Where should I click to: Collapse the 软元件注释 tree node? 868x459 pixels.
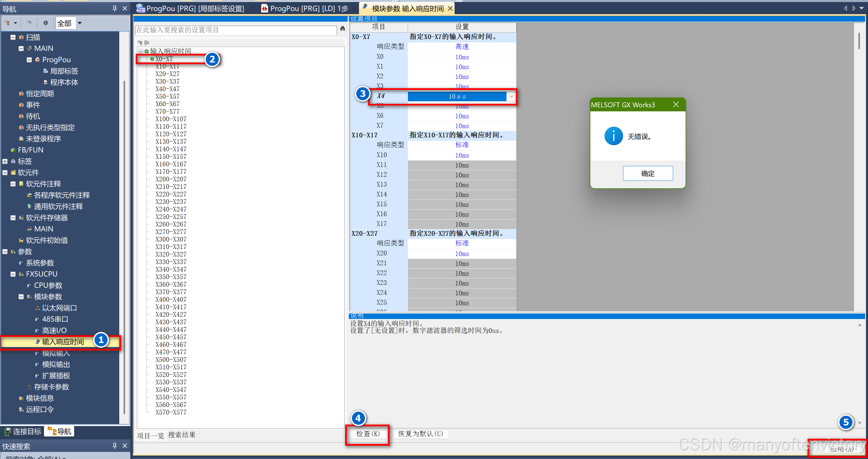[x=13, y=184]
